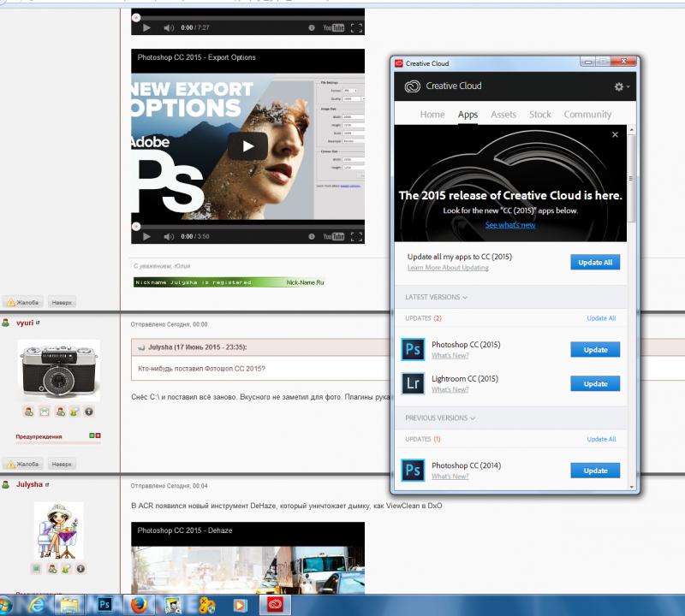
Task: Switch to the Home tab in Creative Cloud
Action: tap(432, 115)
